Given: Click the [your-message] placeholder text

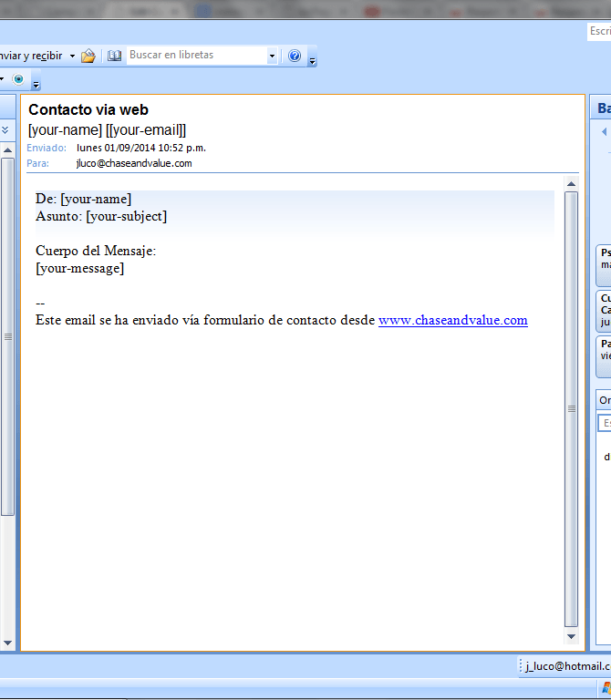Looking at the screenshot, I should [80, 268].
